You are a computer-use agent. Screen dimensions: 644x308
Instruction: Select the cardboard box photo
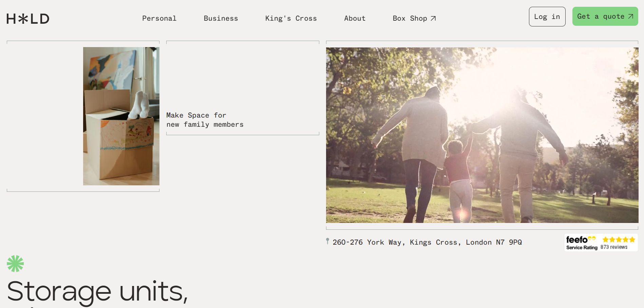(x=121, y=116)
